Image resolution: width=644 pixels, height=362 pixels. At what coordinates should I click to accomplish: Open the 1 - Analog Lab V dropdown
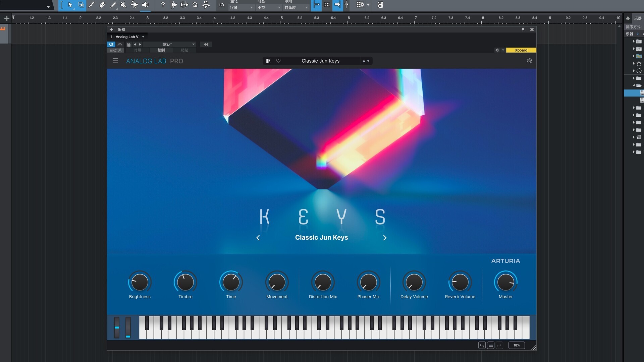(127, 37)
